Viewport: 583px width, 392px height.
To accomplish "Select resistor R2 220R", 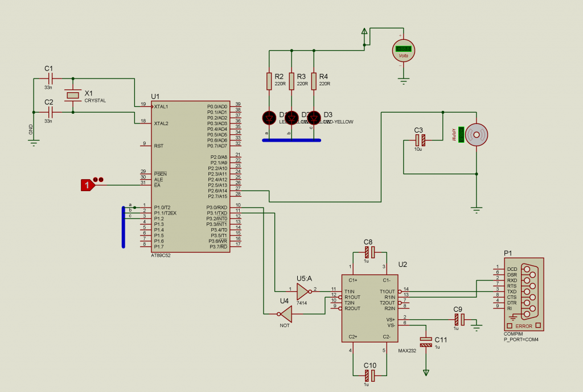I will click(269, 81).
